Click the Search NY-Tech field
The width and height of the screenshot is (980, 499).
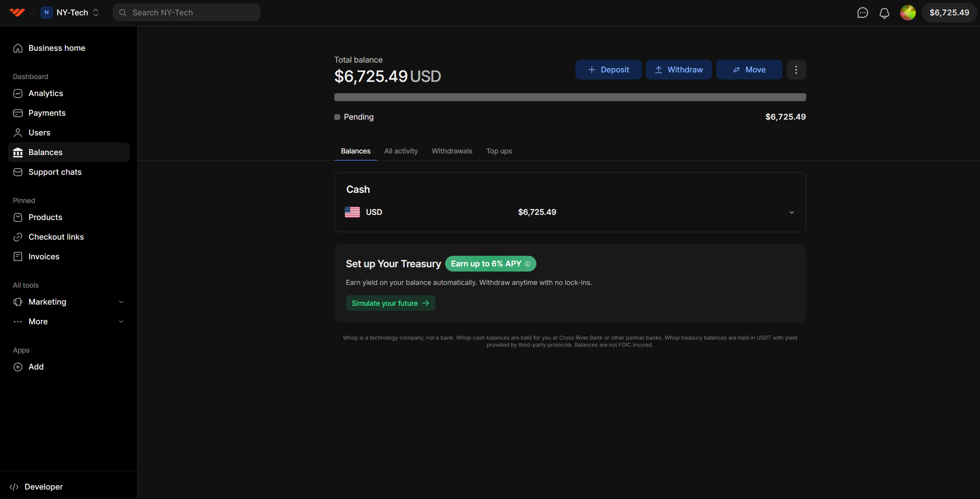[x=186, y=12]
